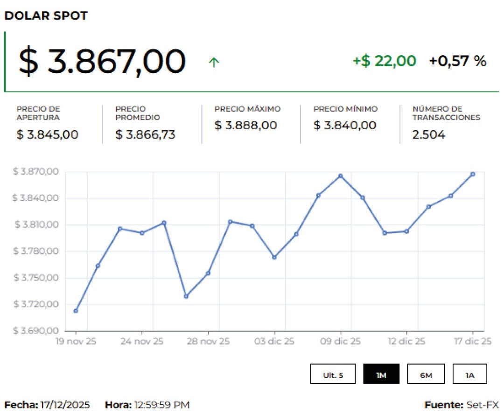
Task: Click the chart peak near 09 dic 25
Action: pos(340,175)
